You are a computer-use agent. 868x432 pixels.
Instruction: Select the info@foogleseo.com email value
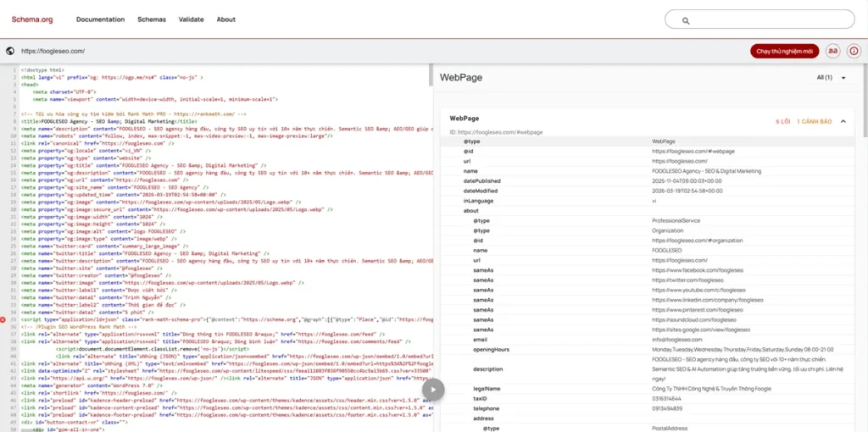click(x=677, y=340)
